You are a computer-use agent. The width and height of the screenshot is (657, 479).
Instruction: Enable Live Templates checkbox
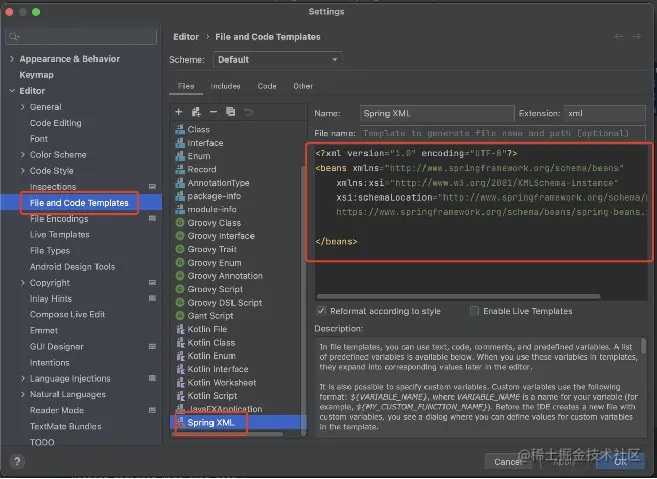(474, 311)
